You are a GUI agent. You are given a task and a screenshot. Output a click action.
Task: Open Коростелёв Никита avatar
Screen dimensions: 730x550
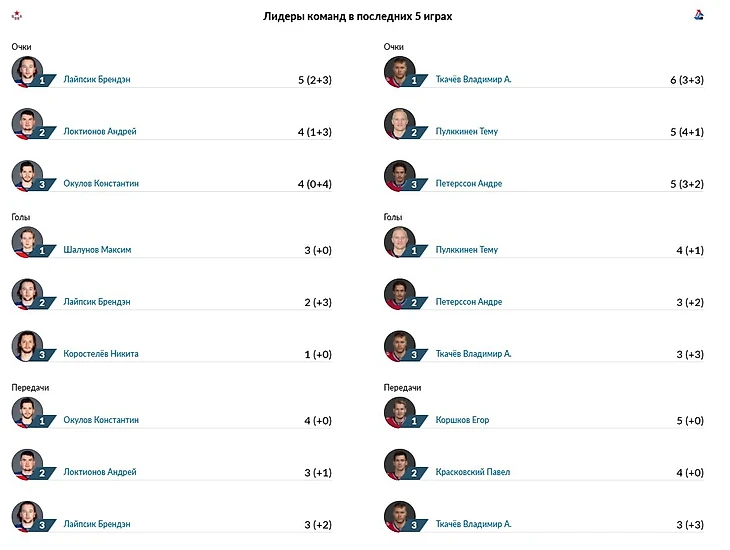pos(27,346)
